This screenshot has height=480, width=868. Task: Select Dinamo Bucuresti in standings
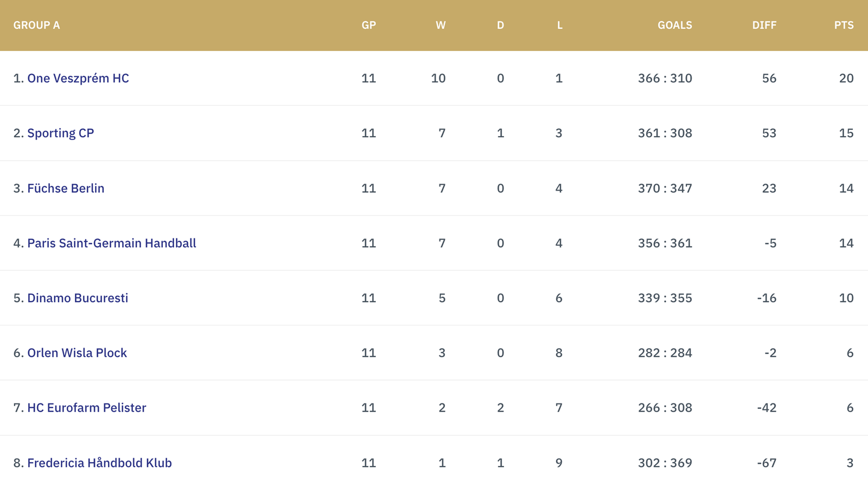[x=78, y=298]
